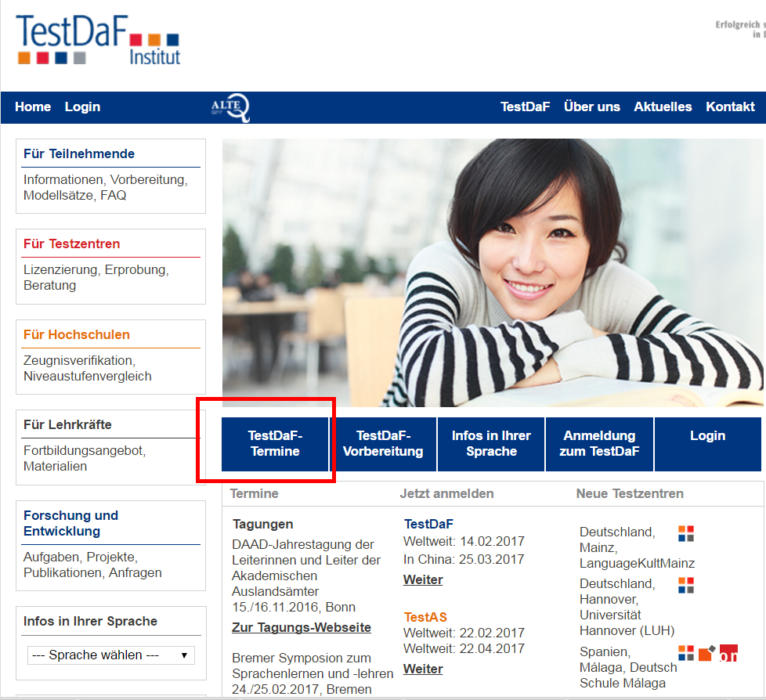Click the '15./16.11.2016, Bonn' date line
This screenshot has width=766, height=700.
point(294,607)
